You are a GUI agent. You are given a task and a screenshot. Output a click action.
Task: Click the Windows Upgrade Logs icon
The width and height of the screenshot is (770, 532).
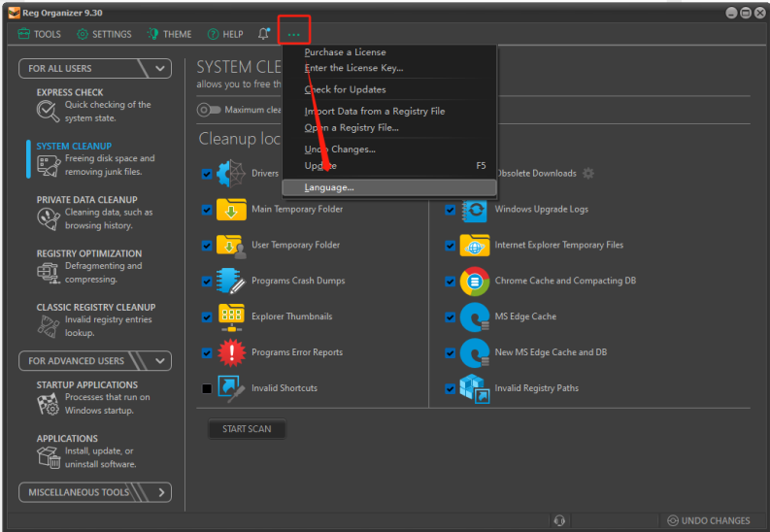[x=475, y=210]
